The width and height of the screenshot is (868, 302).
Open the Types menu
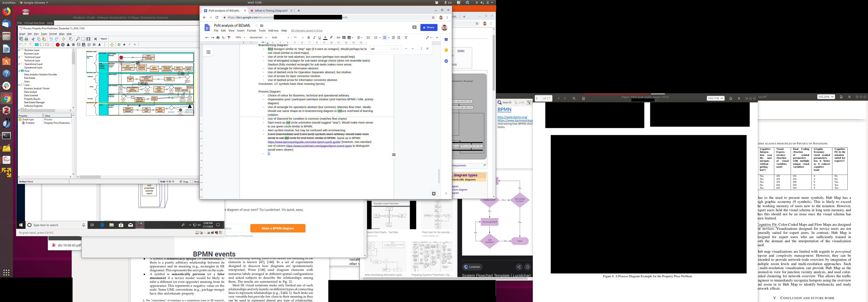[44, 34]
